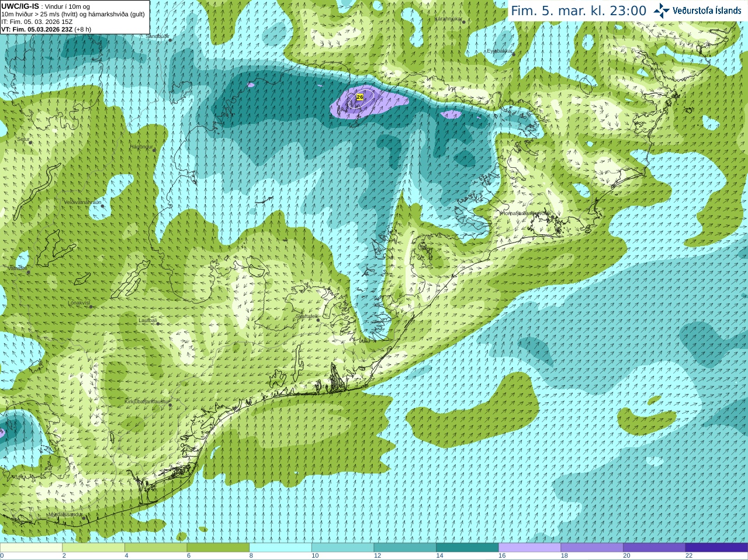
Task: Click the 10–12 m/s turquoise legend swatch
Action: (x=342, y=548)
